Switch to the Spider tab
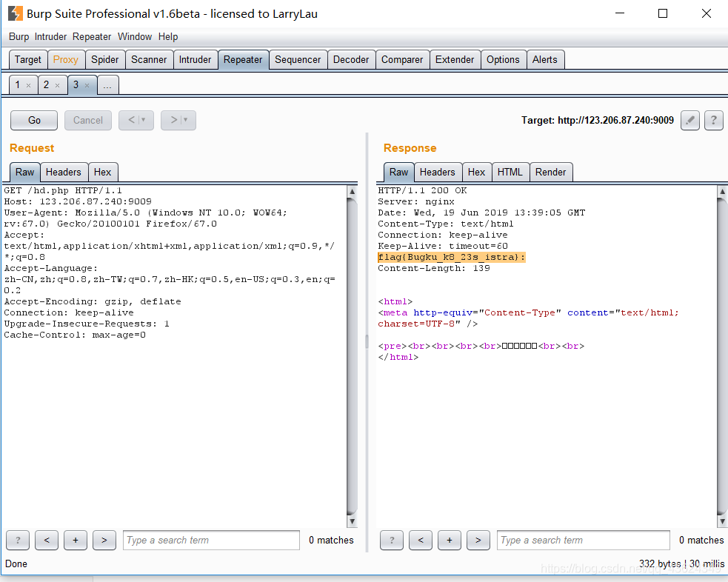728x582 pixels. [x=105, y=59]
